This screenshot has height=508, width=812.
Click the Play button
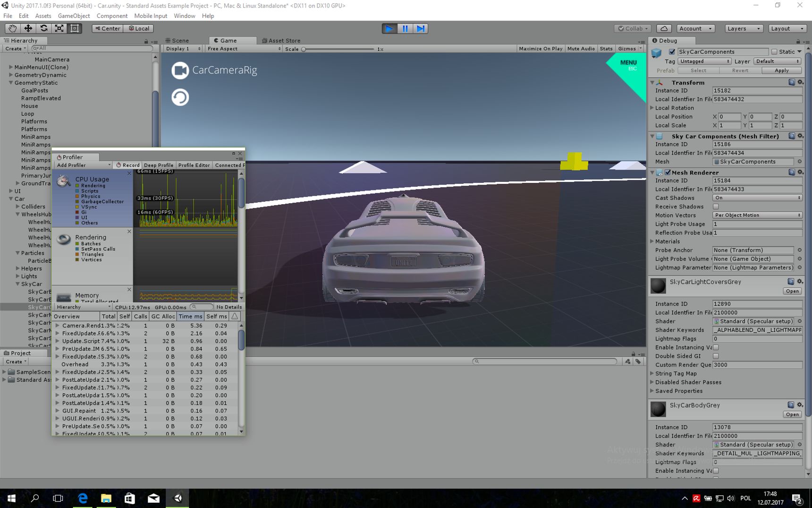pyautogui.click(x=389, y=28)
